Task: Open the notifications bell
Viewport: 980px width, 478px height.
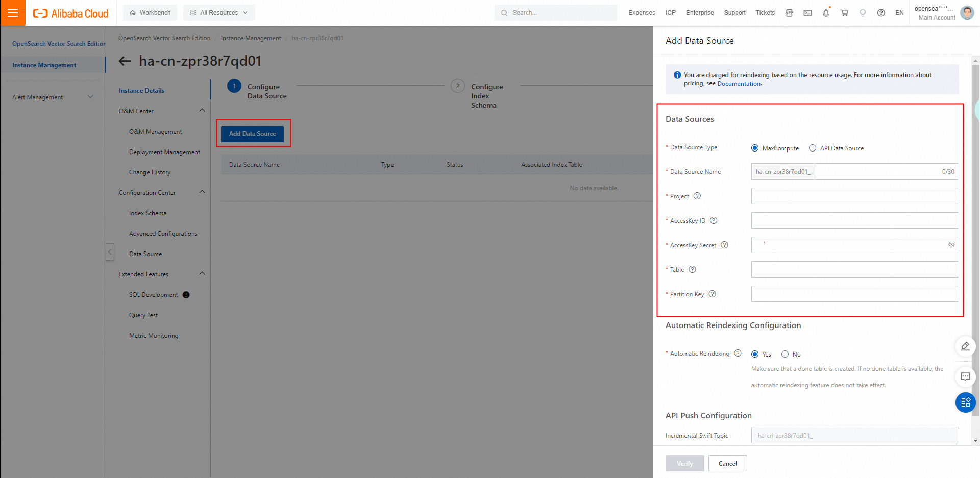Action: 826,13
